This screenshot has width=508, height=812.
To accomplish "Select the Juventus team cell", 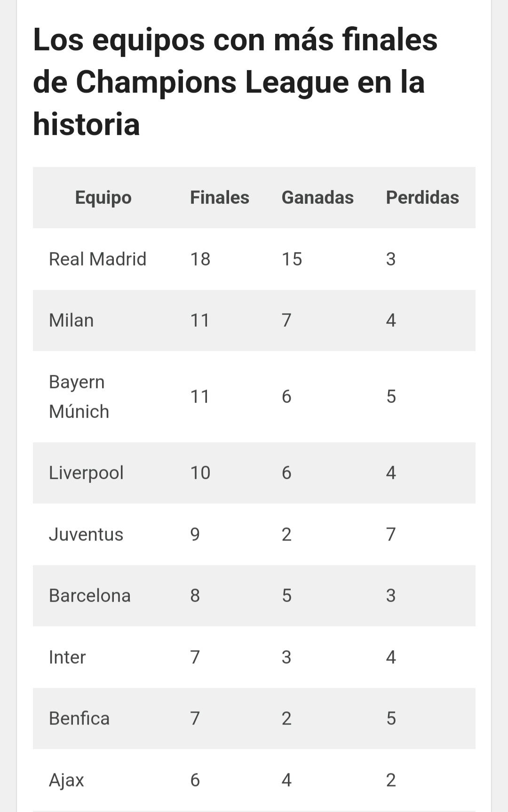I will [x=86, y=534].
